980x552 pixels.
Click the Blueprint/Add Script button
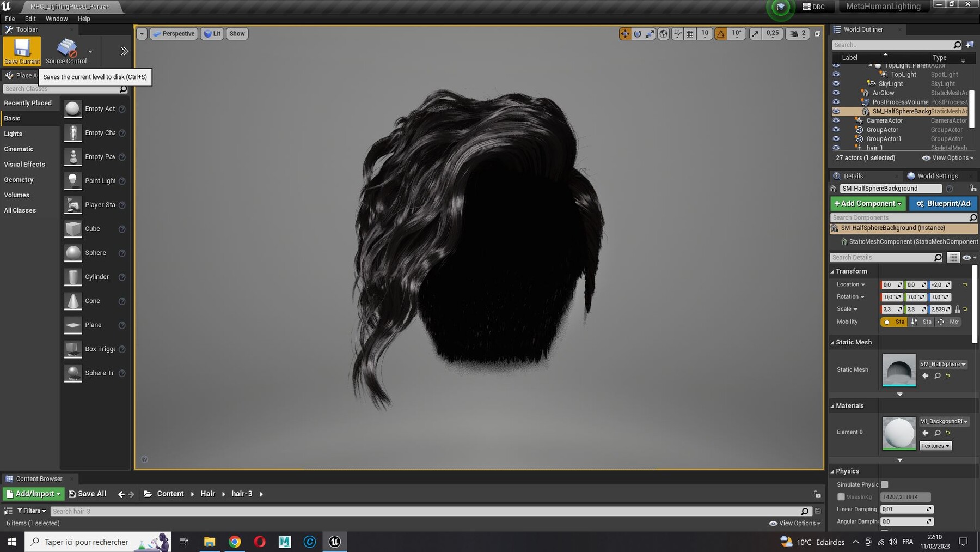[x=944, y=203]
